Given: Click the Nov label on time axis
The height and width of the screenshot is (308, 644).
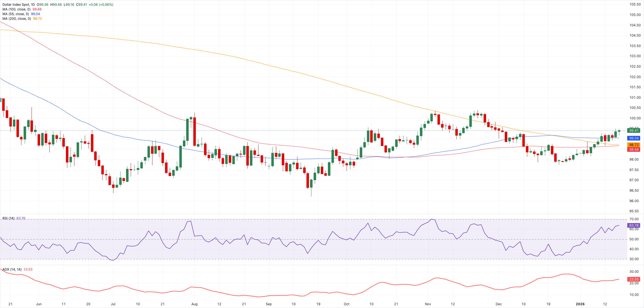Looking at the screenshot, I should point(428,304).
